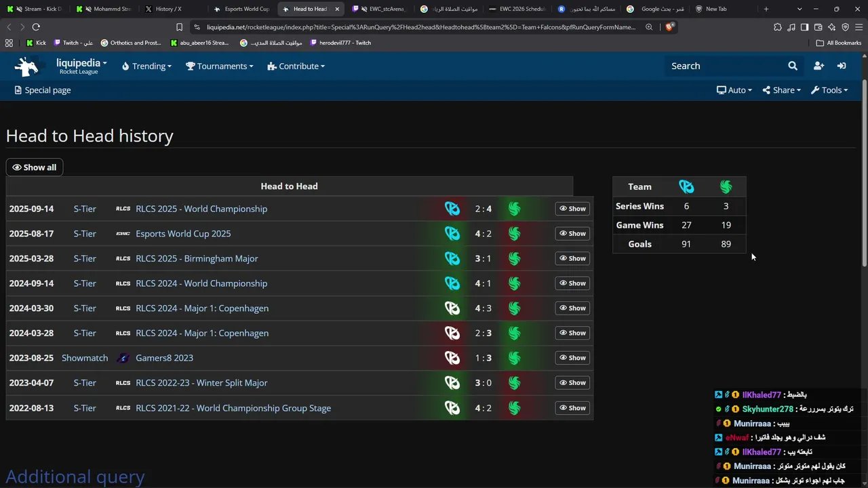Expand the Tournaments dropdown menu
The image size is (868, 488).
[x=220, y=66]
